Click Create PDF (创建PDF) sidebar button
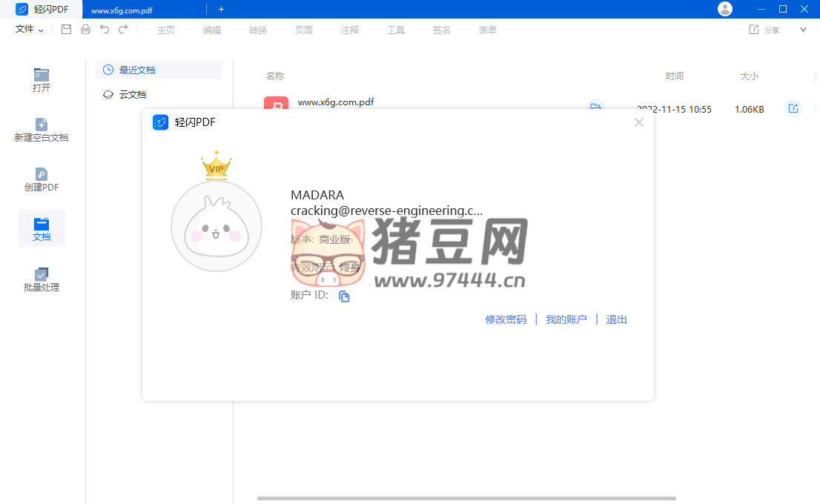820x504 pixels. pos(42,179)
